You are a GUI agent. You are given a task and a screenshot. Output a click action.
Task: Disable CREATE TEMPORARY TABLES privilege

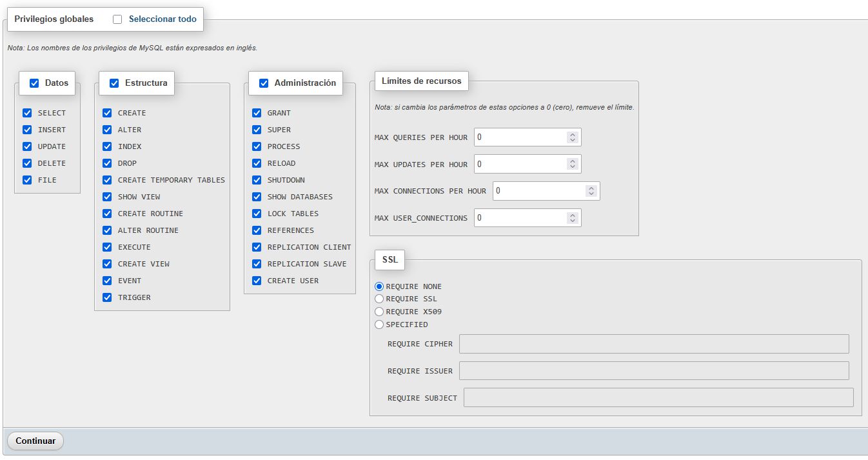[107, 180]
